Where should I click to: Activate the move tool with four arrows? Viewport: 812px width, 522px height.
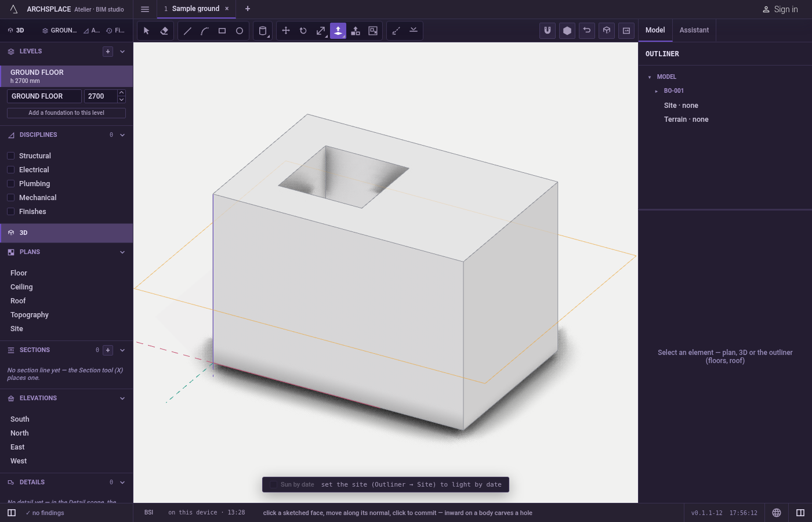286,31
